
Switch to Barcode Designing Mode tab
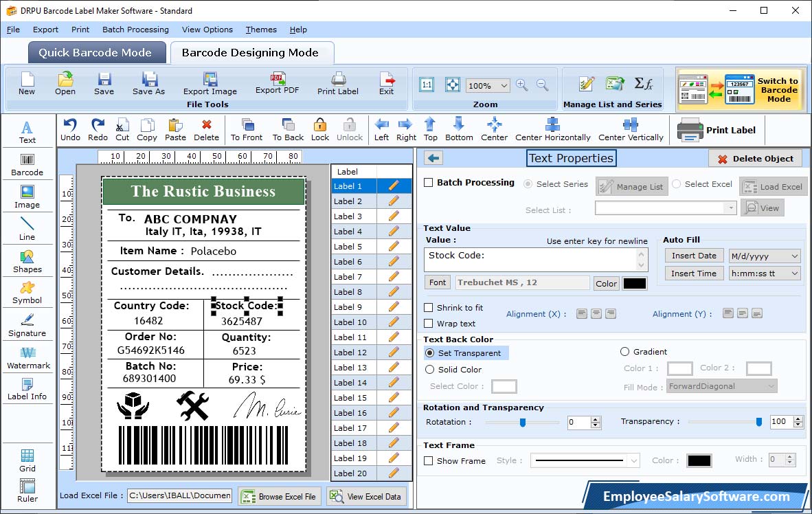pyautogui.click(x=251, y=52)
